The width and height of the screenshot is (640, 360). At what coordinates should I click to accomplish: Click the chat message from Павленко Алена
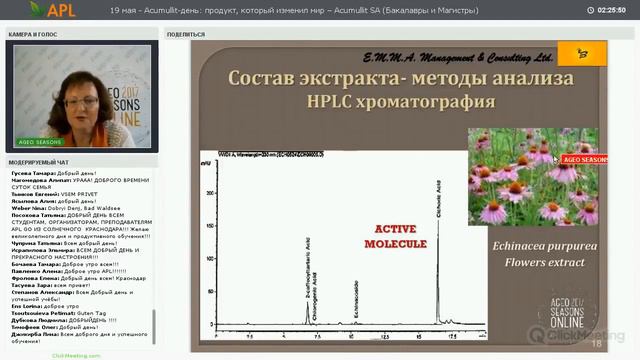[69, 271]
